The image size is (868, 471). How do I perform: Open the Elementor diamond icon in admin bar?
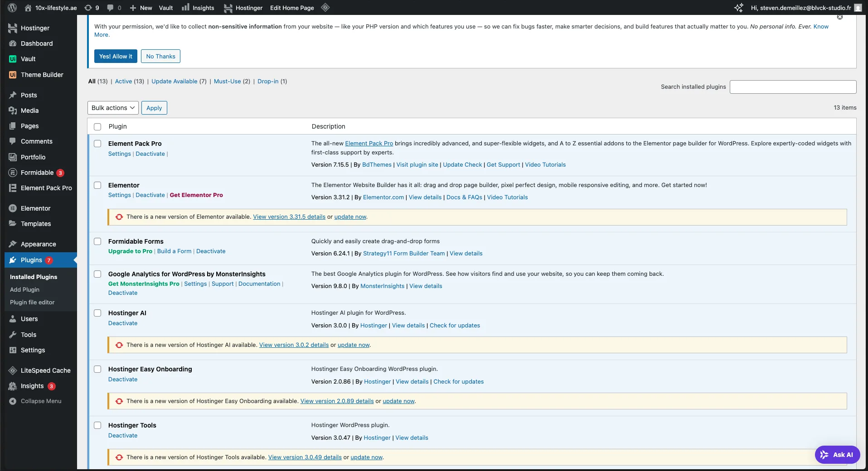click(325, 7)
